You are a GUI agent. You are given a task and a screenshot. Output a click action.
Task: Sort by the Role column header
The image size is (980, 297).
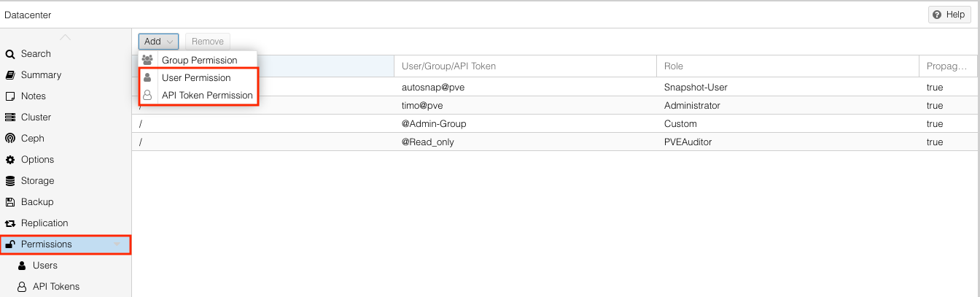click(787, 66)
